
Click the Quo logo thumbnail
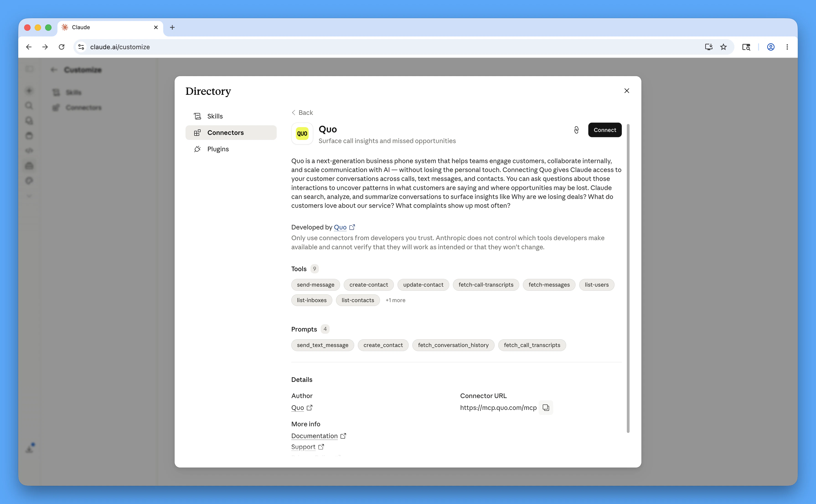(302, 133)
